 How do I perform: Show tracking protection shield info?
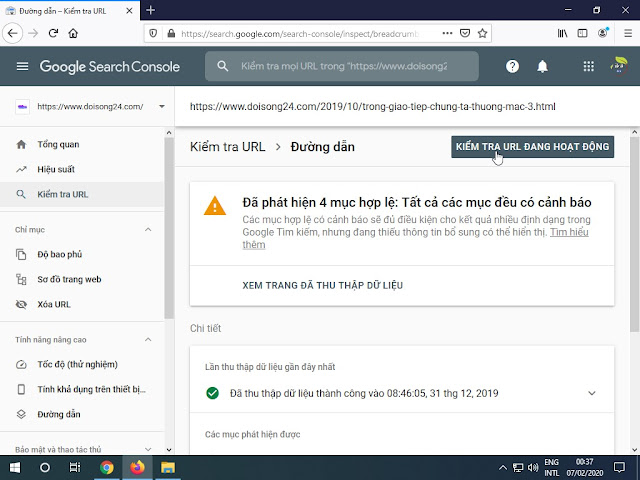pyautogui.click(x=153, y=33)
